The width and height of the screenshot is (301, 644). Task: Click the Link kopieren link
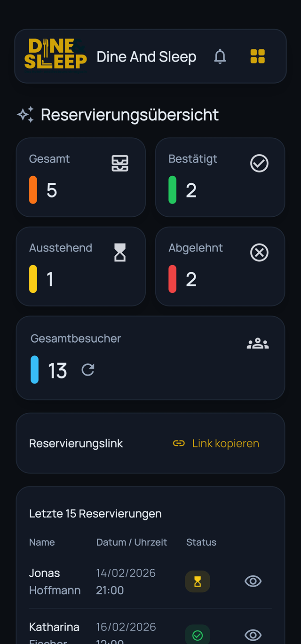pos(225,443)
